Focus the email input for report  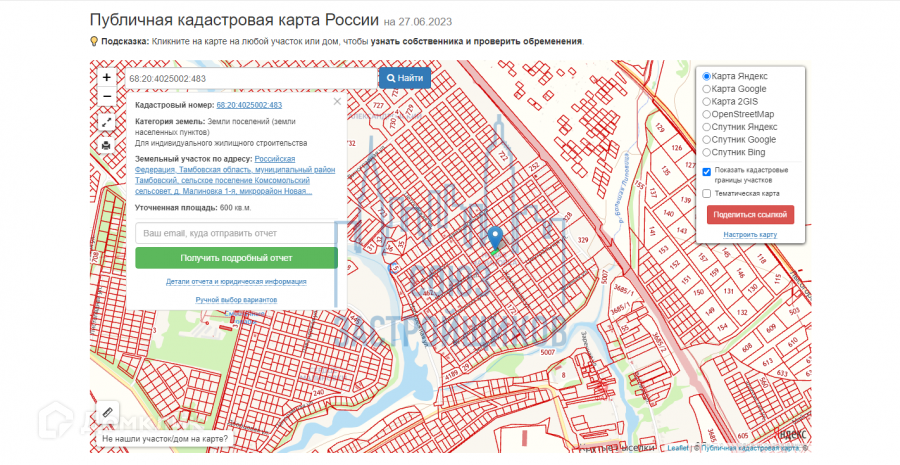pyautogui.click(x=236, y=233)
